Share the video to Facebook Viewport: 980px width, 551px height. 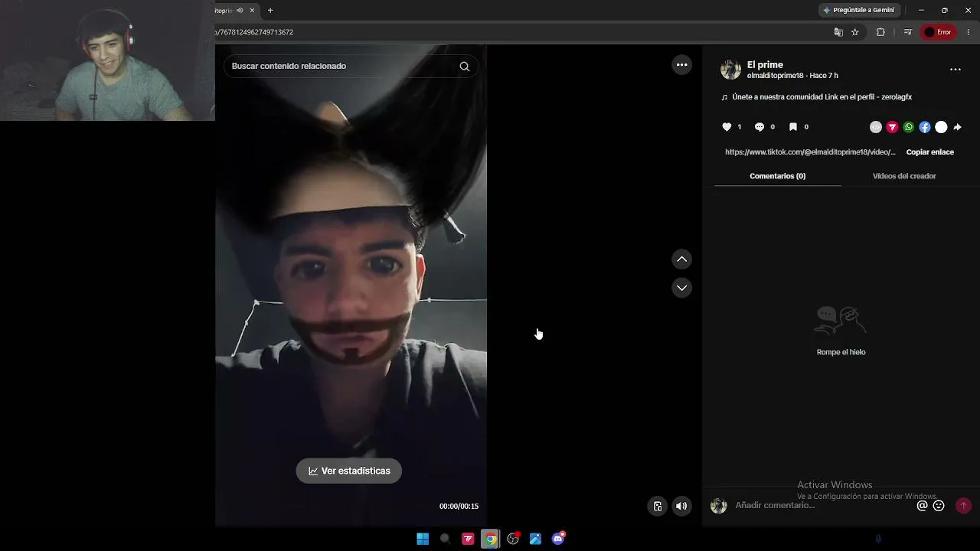[925, 127]
